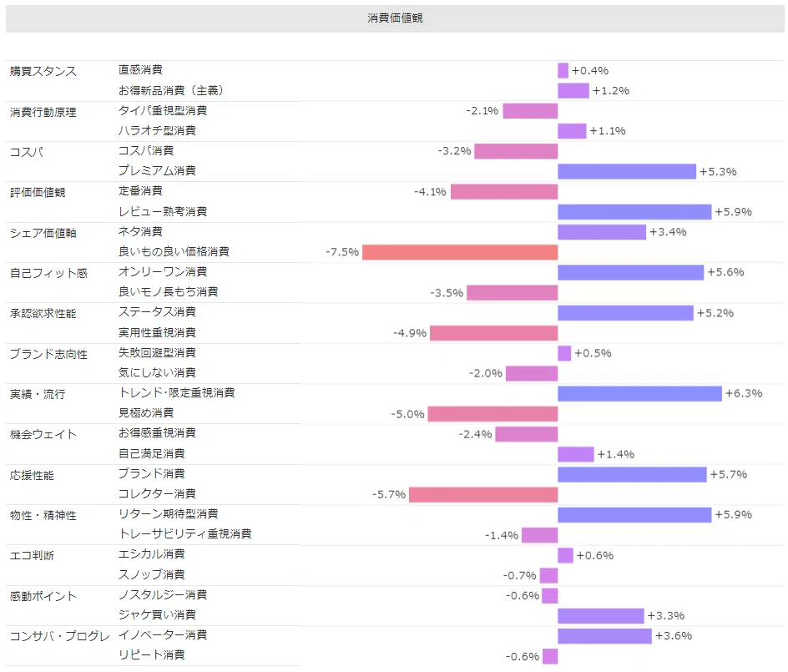Image resolution: width=788 pixels, height=672 pixels.
Task: Select the ジャケ買い消費 +3.3% bar
Action: point(600,616)
